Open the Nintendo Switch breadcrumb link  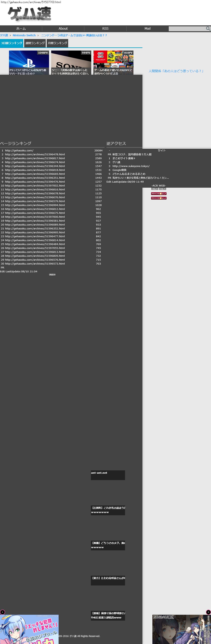[24, 35]
